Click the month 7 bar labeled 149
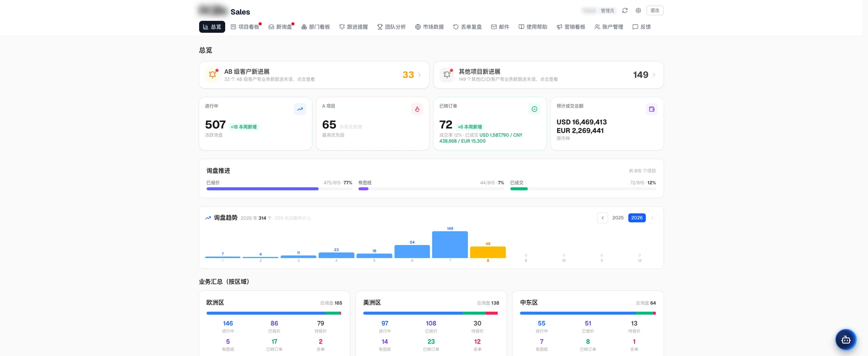The height and width of the screenshot is (356, 868). click(450, 245)
